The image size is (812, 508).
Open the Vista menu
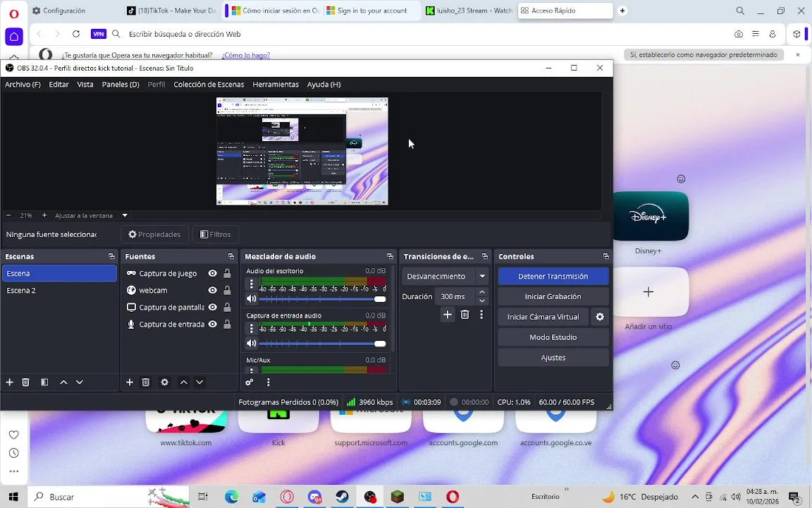(x=85, y=85)
